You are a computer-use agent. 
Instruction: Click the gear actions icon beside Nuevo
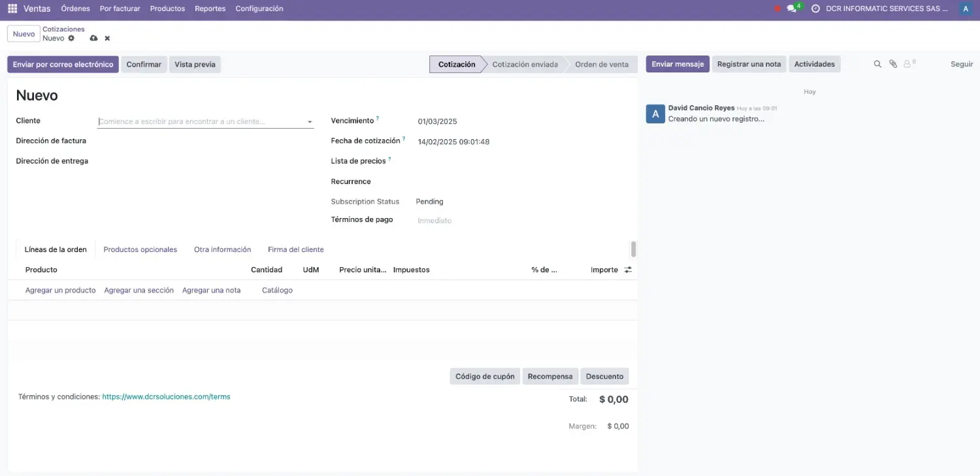point(72,39)
